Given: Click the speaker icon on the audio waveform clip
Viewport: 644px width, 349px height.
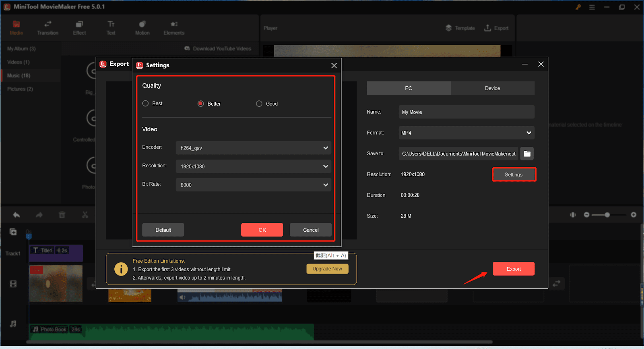Looking at the screenshot, I should click(x=182, y=297).
